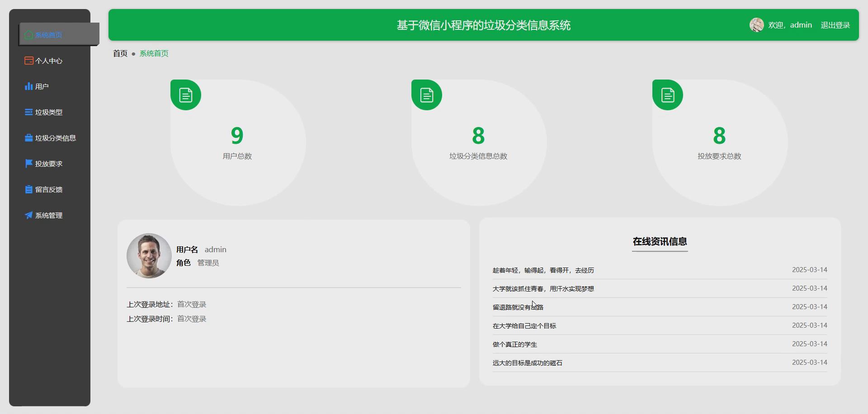Image resolution: width=868 pixels, height=414 pixels.
Task: Click the user profile photo in the info card
Action: click(x=149, y=256)
